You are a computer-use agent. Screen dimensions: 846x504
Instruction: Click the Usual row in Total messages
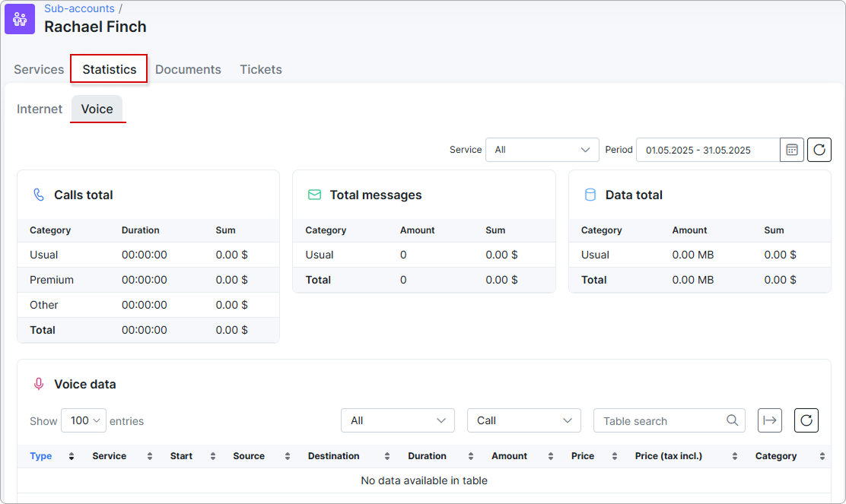424,255
